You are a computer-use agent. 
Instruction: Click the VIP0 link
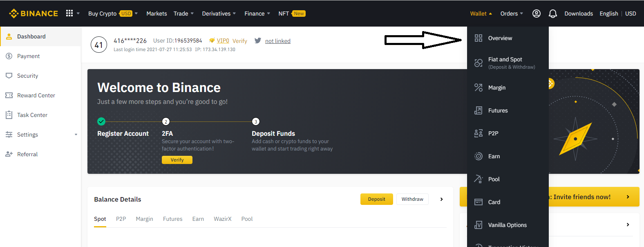tap(223, 40)
